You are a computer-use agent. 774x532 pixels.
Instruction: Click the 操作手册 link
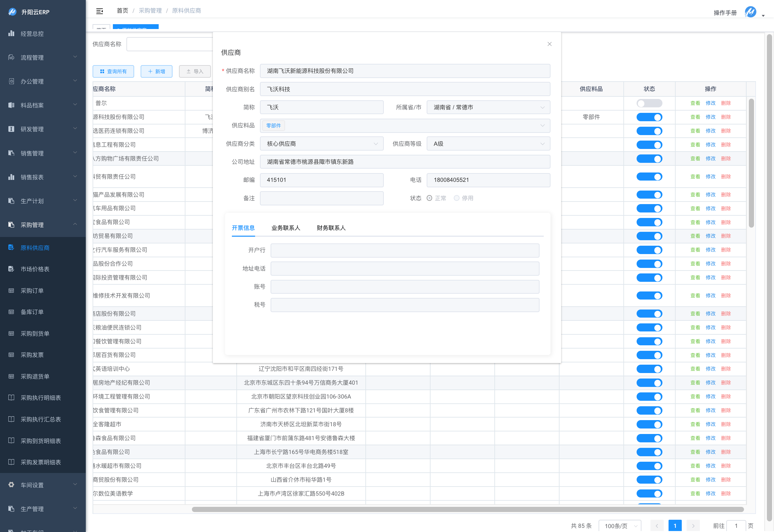(x=725, y=13)
